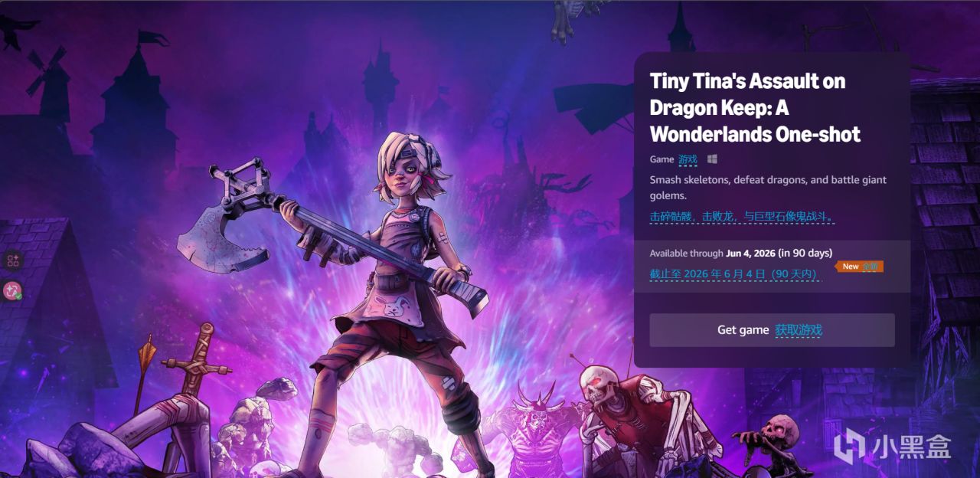Select the Game category label
This screenshot has width=980, height=478.
(x=661, y=159)
